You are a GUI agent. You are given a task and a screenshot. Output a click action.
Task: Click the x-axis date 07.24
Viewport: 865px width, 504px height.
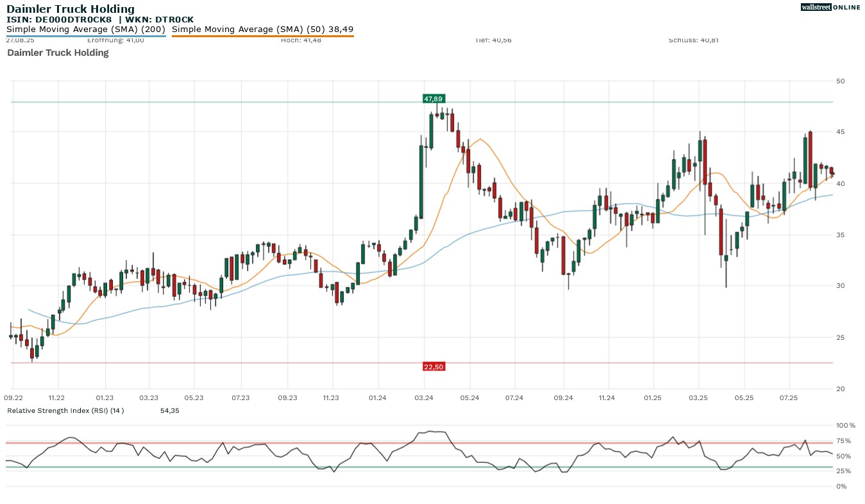pyautogui.click(x=515, y=398)
